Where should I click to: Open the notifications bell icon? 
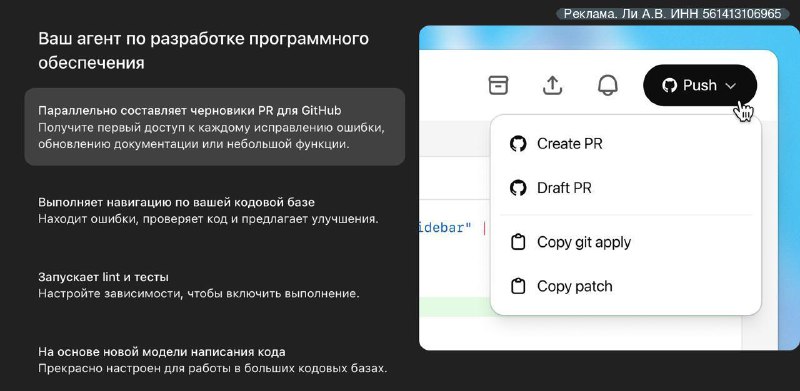(x=607, y=85)
